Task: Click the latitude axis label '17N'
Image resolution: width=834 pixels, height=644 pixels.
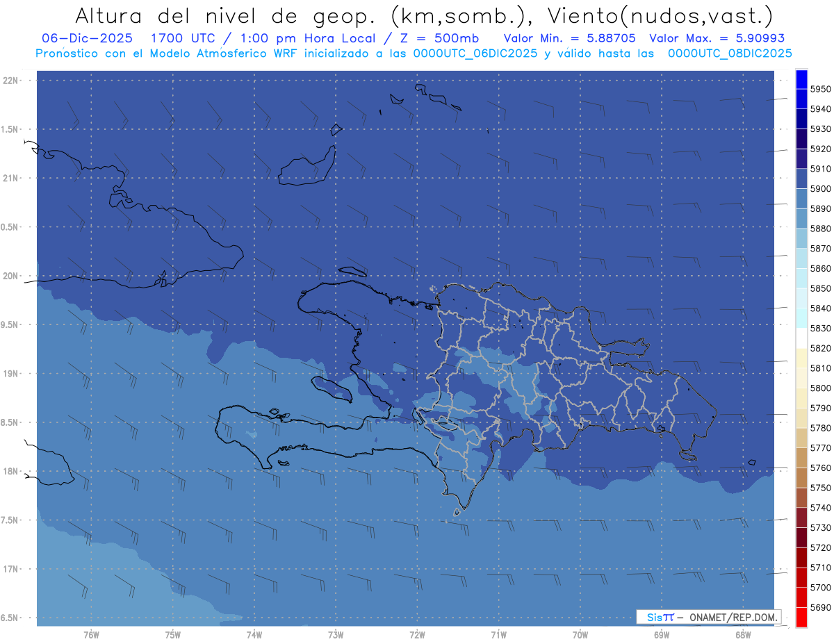Action: tap(10, 569)
